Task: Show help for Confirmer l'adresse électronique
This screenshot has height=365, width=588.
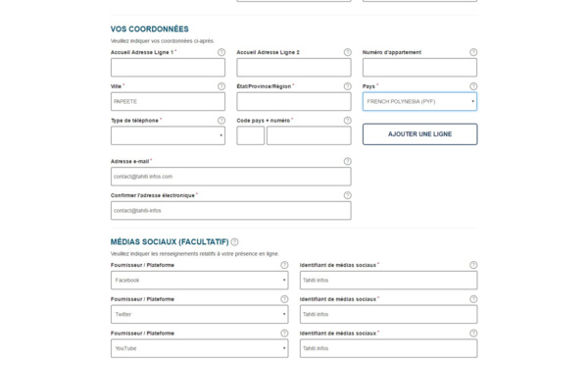Action: [347, 195]
